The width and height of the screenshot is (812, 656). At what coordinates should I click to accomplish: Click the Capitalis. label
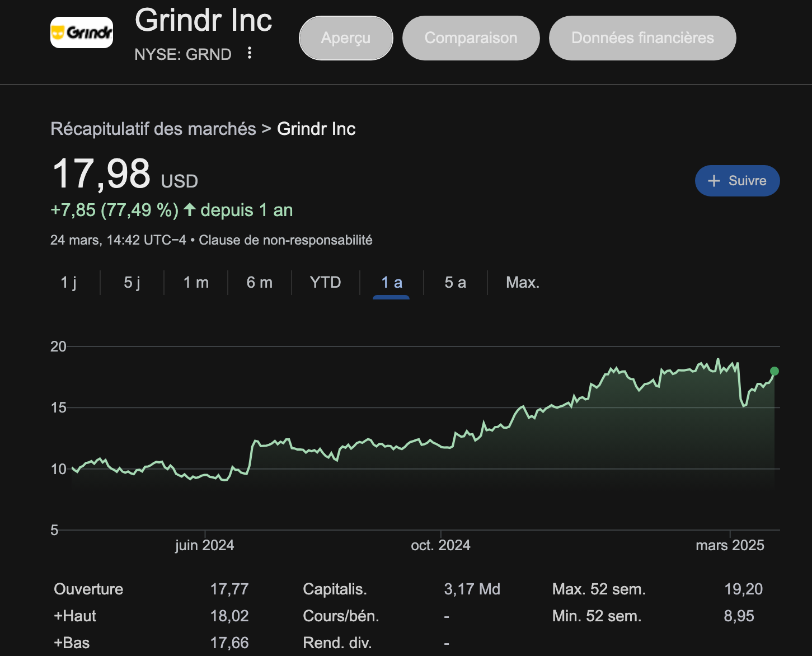click(x=335, y=589)
